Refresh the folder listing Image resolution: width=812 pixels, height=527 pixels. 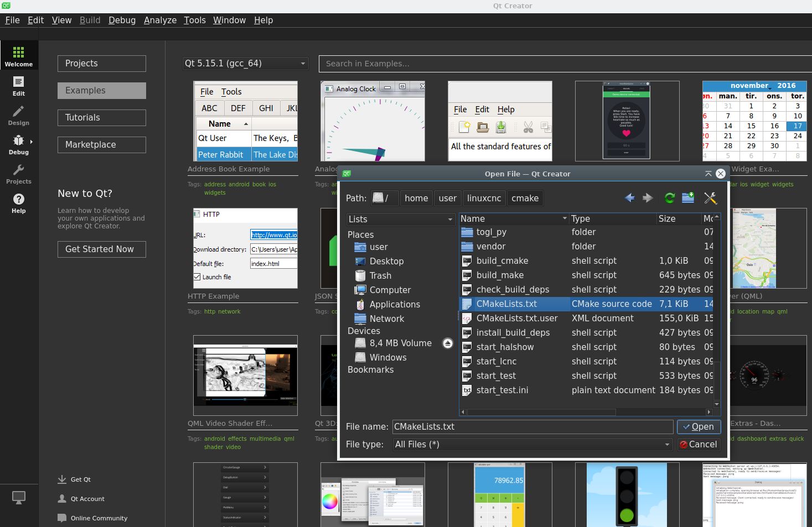669,198
